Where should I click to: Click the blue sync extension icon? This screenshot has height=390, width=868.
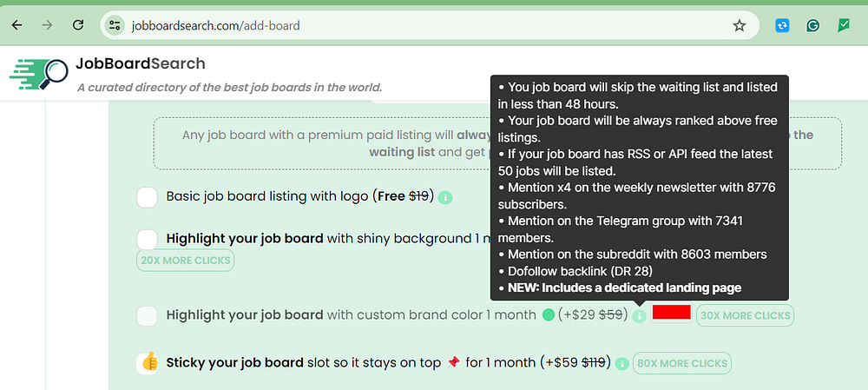coord(782,26)
